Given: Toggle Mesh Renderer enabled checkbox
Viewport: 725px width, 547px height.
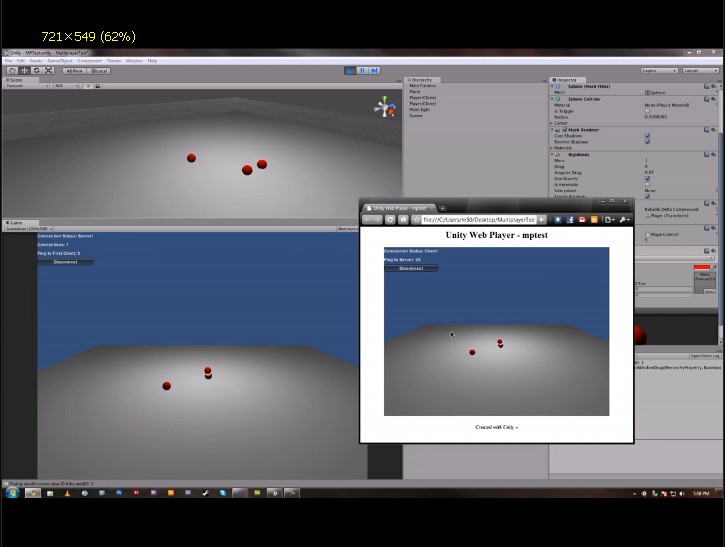Looking at the screenshot, I should click(564, 130).
